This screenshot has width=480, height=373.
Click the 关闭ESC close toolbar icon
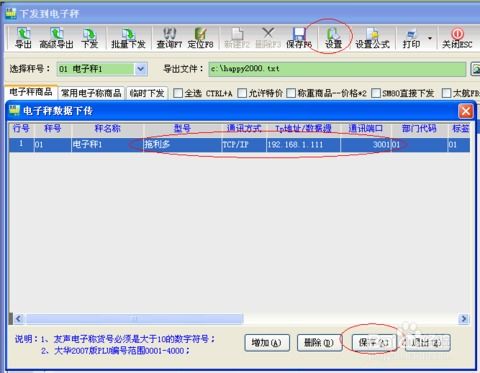click(457, 38)
